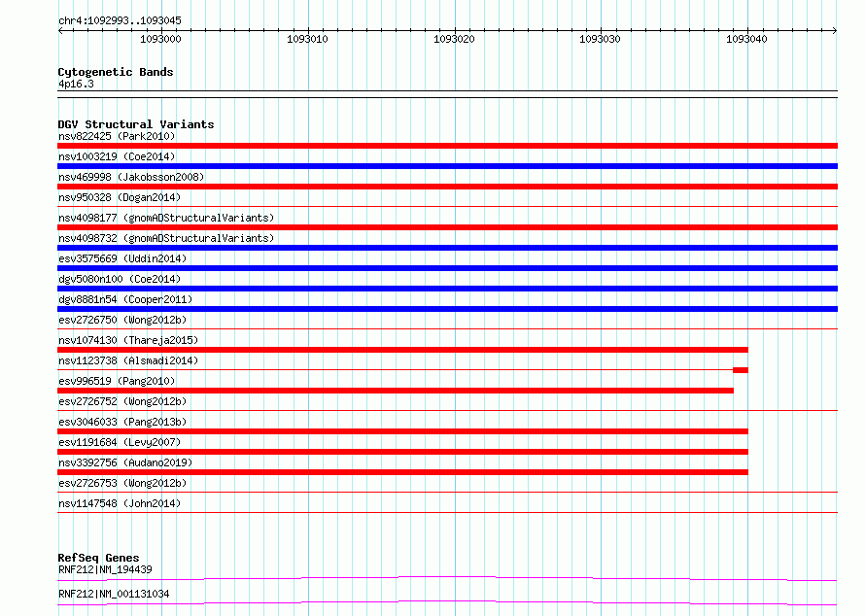Click red bar under esv3046033
Viewport: 865px width, 616px height.
[x=402, y=431]
